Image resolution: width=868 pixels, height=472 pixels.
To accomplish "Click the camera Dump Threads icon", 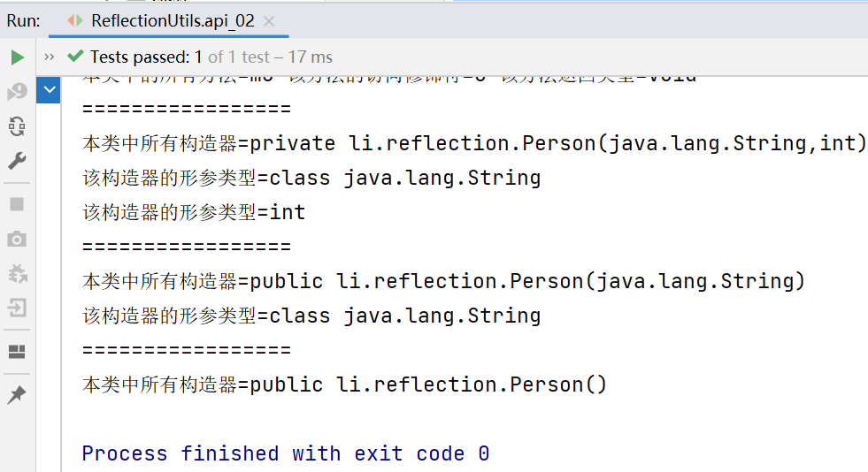I will (x=17, y=239).
